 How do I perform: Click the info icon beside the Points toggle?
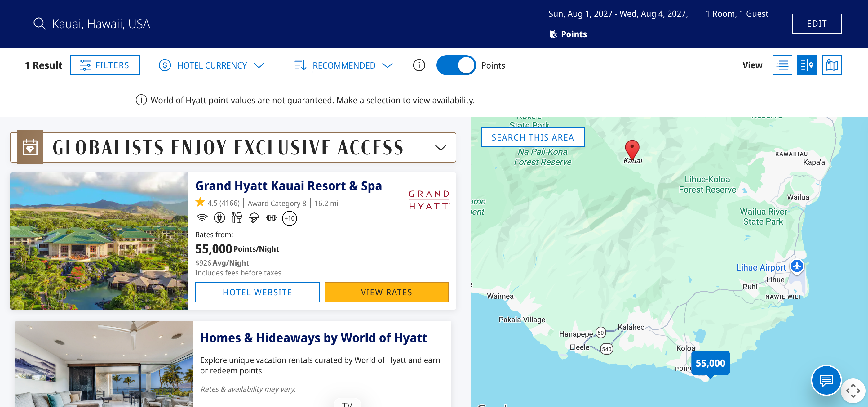click(x=419, y=65)
